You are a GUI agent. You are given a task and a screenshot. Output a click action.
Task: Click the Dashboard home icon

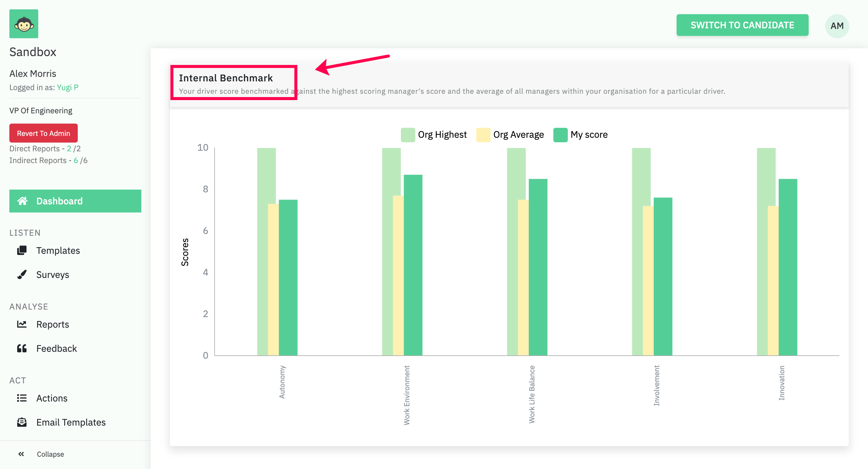22,201
